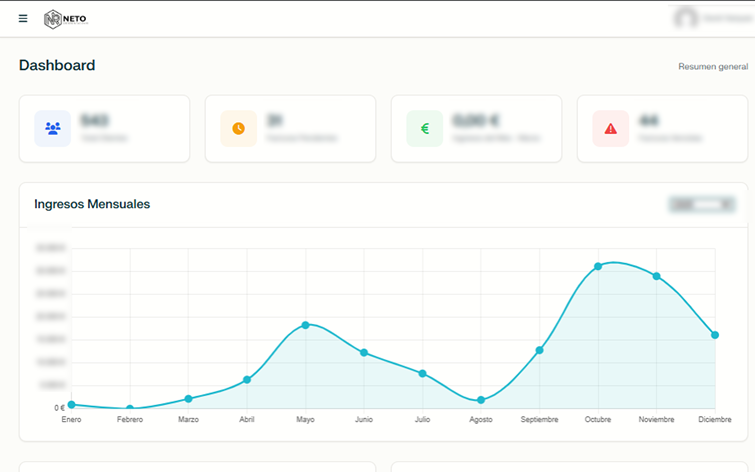Click the blue clients group icon

click(52, 128)
